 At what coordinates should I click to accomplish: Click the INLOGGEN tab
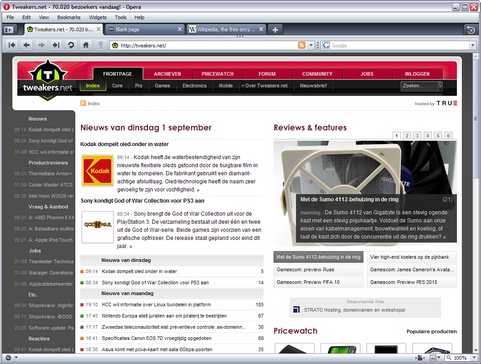(x=417, y=74)
